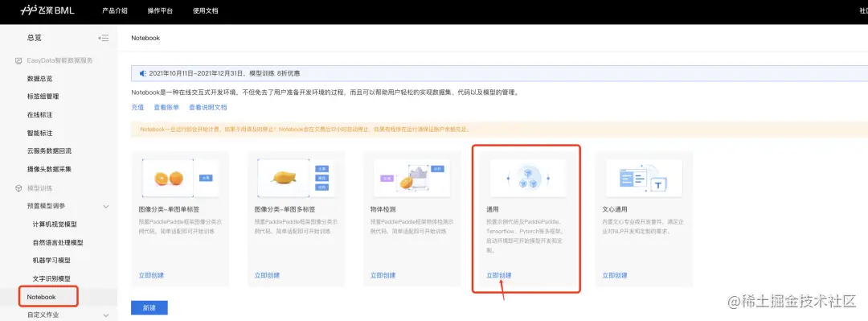
Task: Click the 物体检测 card title
Action: click(x=383, y=209)
